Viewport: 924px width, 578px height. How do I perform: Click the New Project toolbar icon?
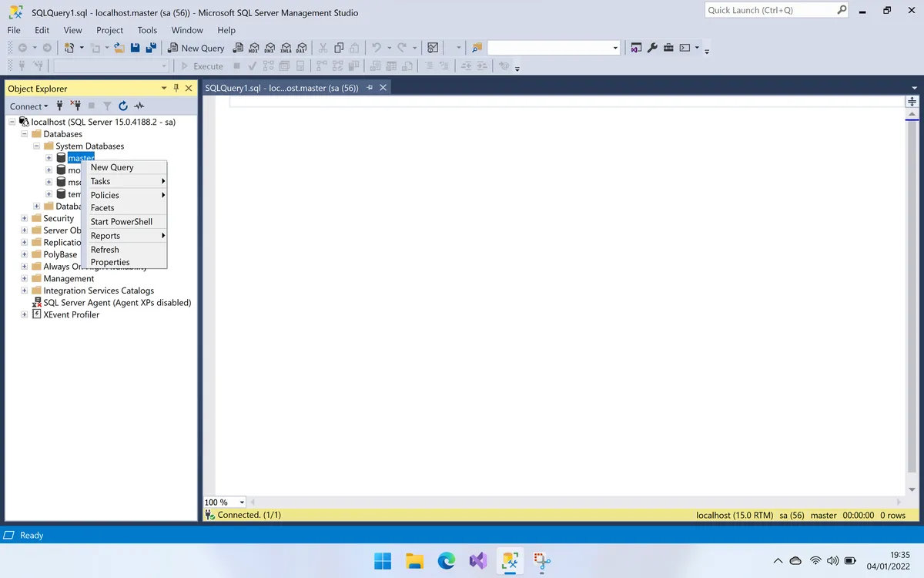coord(69,48)
